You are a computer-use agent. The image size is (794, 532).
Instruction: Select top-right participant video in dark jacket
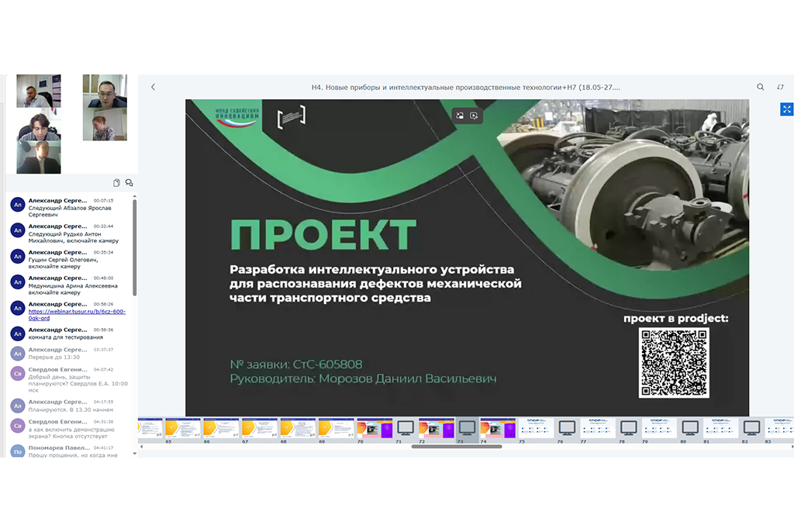(x=105, y=91)
